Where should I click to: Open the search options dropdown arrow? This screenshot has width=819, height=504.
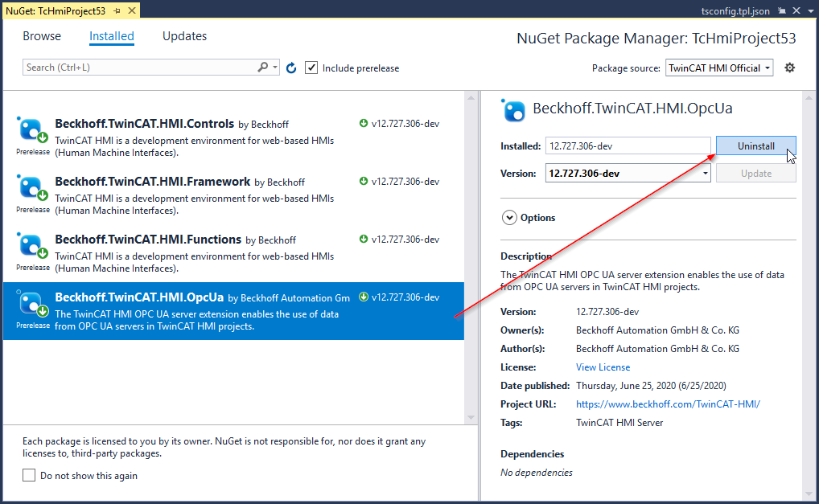275,68
